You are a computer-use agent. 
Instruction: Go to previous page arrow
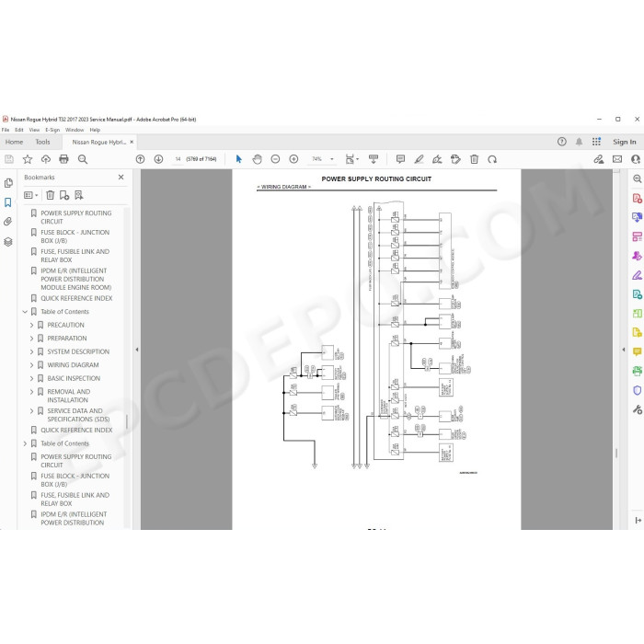coord(140,159)
